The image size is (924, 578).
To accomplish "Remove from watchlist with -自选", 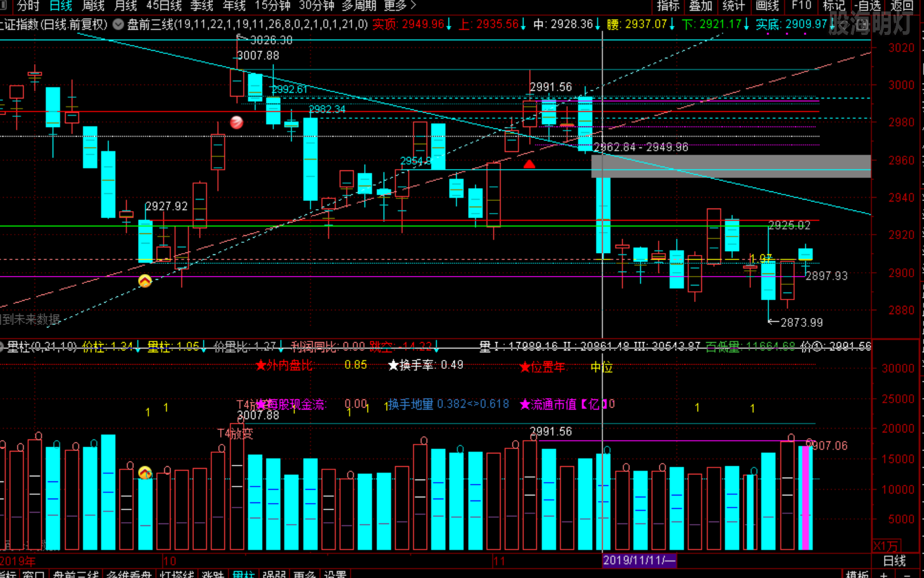I will pyautogui.click(x=867, y=6).
